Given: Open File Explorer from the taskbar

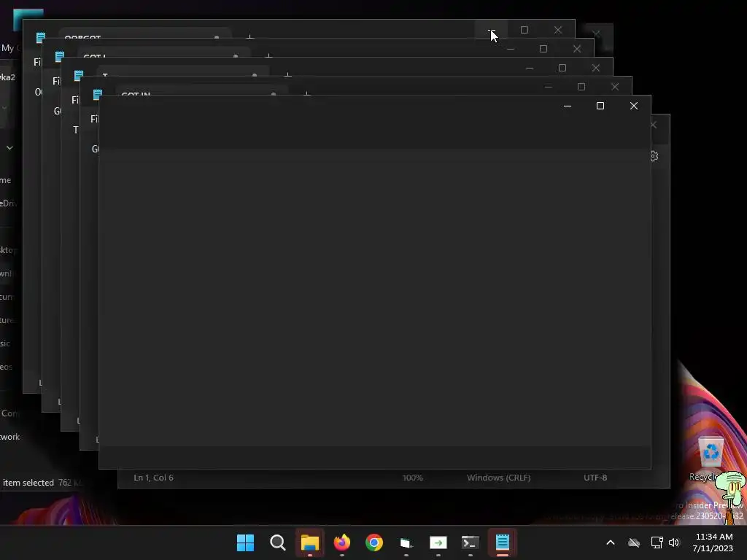Looking at the screenshot, I should click(x=309, y=542).
